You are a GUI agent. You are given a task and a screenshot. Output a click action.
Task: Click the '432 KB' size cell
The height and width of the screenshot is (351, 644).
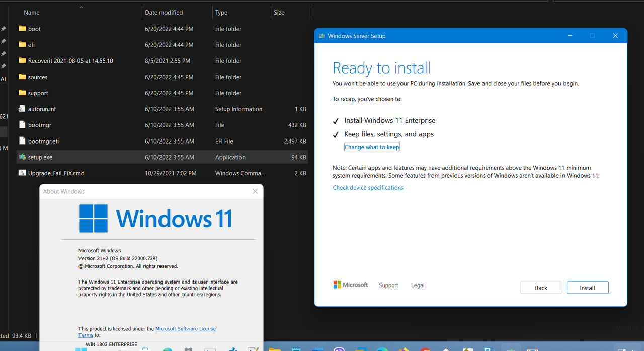(x=297, y=125)
